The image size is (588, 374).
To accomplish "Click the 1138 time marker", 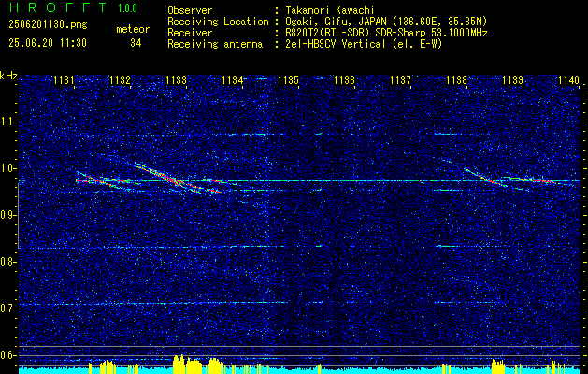I will click(456, 80).
